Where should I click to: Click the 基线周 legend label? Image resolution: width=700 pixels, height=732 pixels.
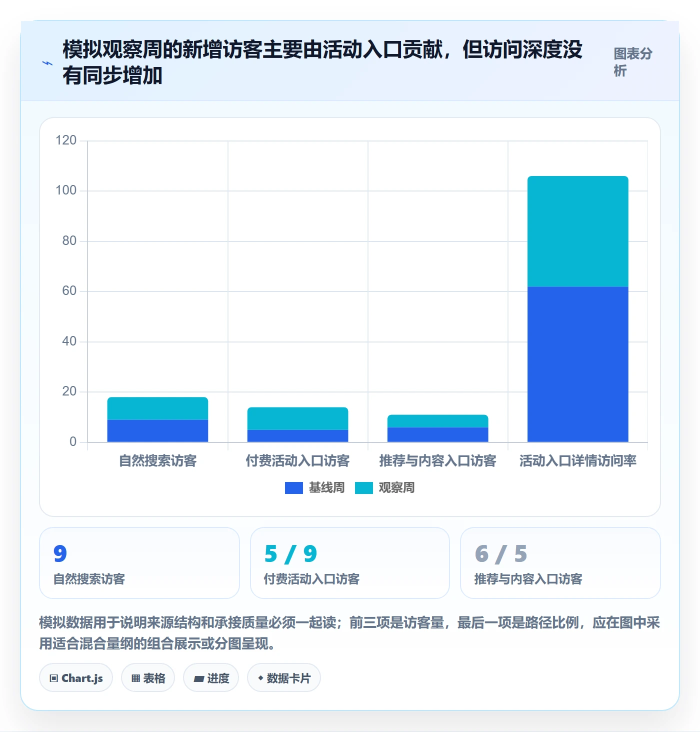coord(326,487)
